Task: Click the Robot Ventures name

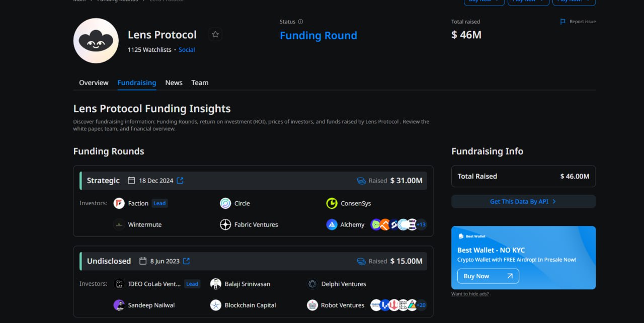Action: [343, 305]
